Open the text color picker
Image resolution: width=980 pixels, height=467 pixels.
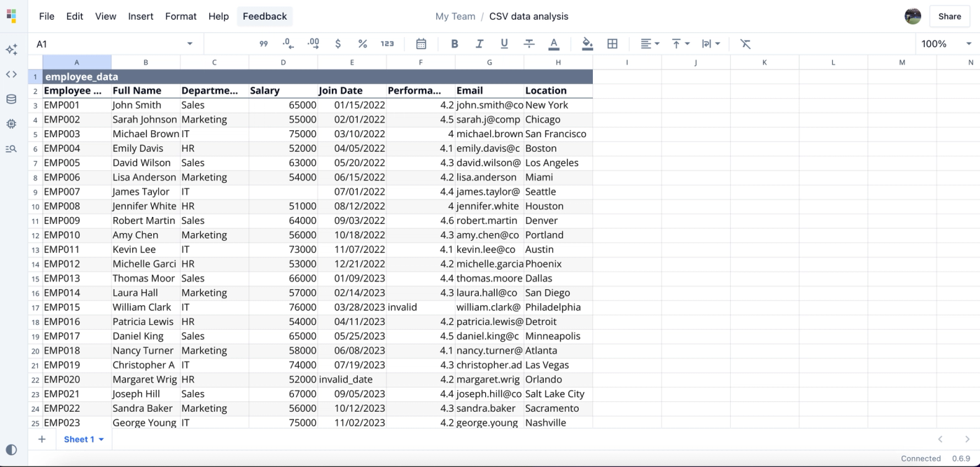[x=554, y=43]
